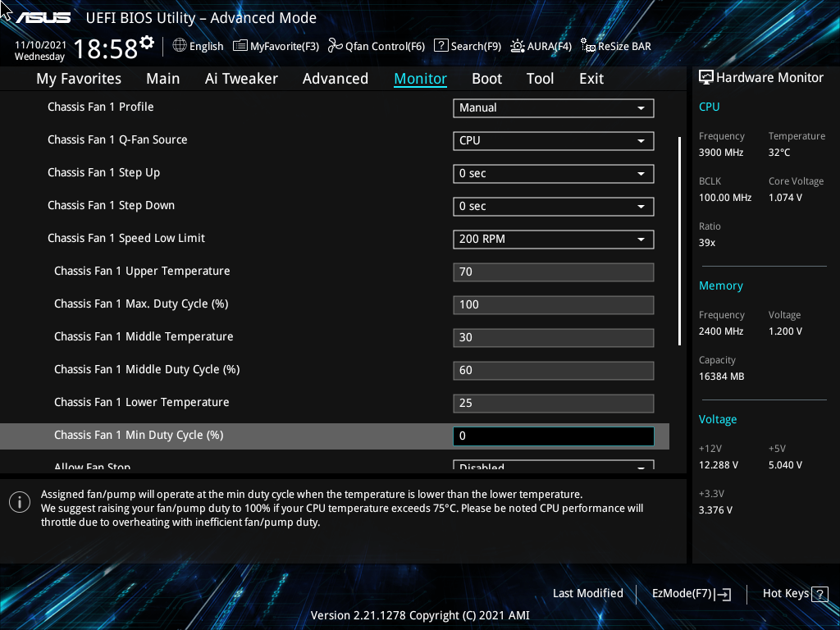Switch to the Main tab
Screen dimensions: 840x630
pos(163,79)
